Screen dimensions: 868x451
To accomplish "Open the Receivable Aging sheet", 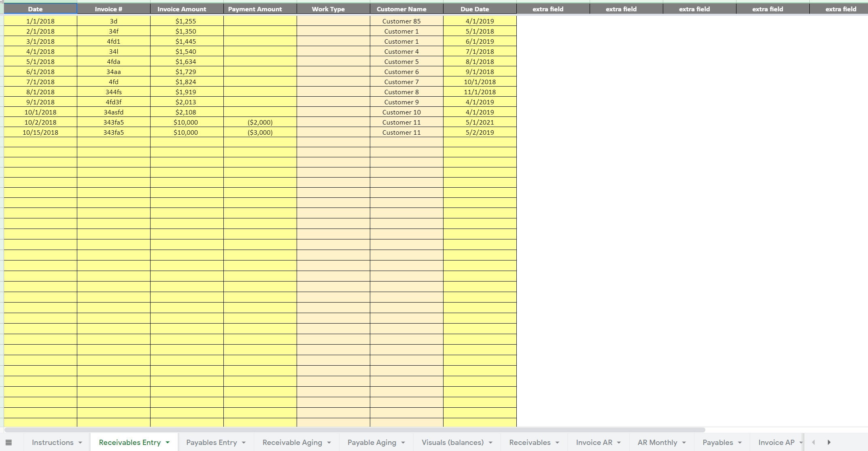I will (292, 443).
